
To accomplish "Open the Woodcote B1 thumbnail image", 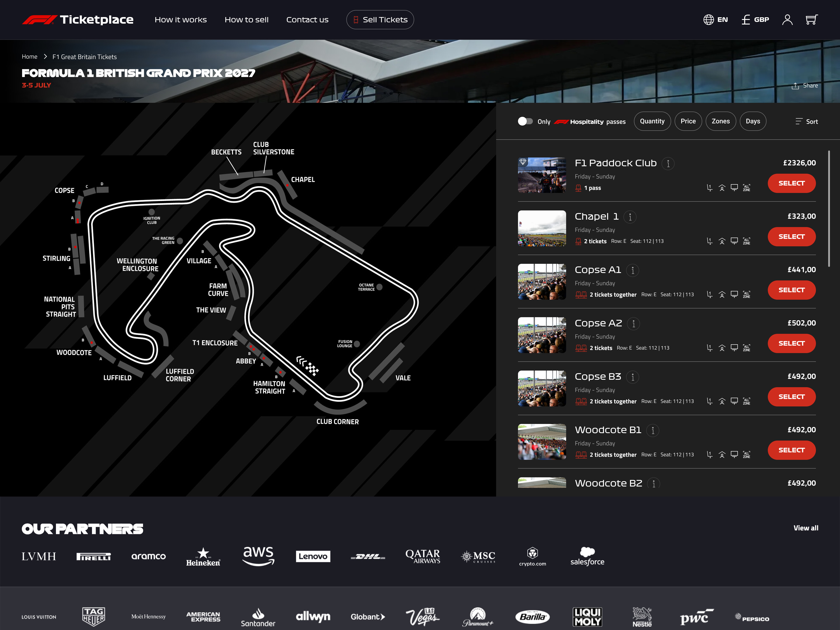I will pos(542,442).
